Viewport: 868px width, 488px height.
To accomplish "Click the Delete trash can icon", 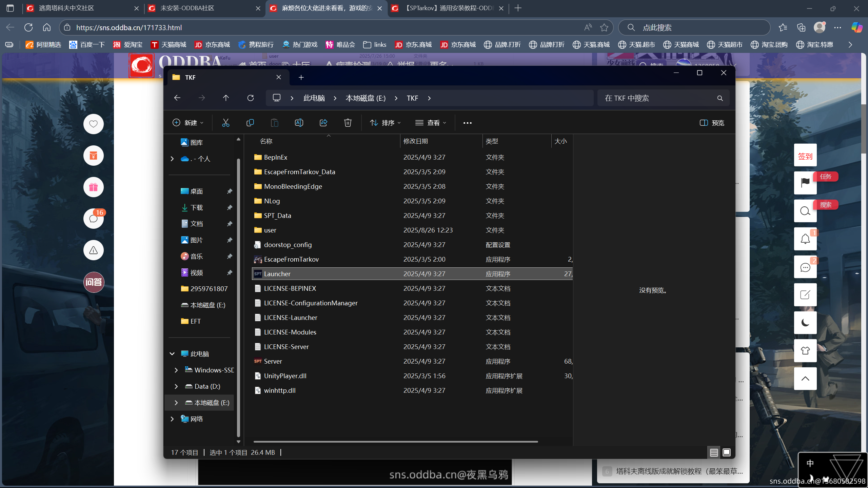I will [x=348, y=123].
